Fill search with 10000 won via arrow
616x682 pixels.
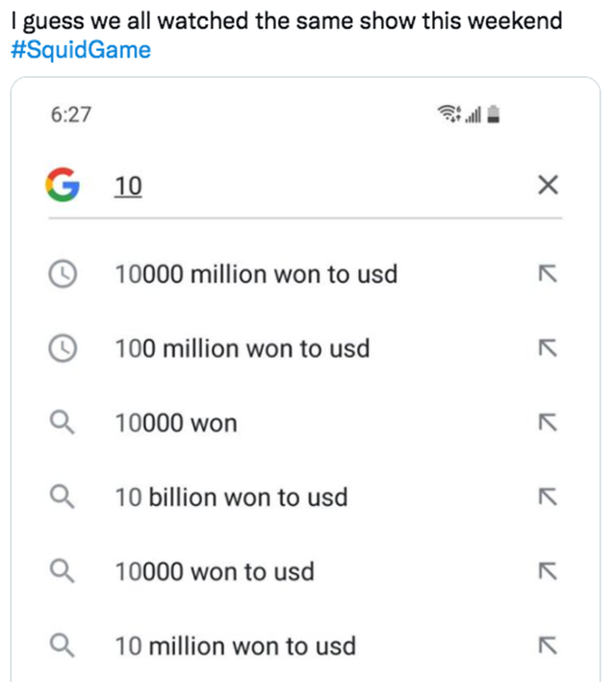coord(548,423)
